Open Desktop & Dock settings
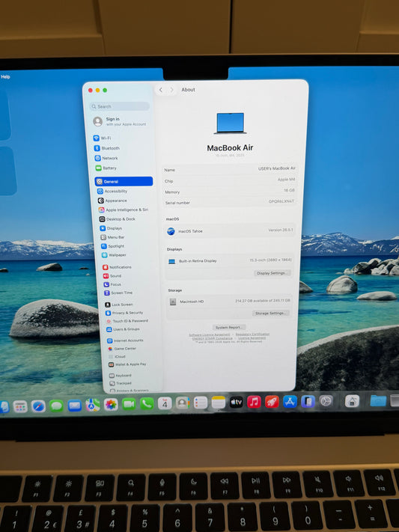The image size is (399, 532). 117,219
